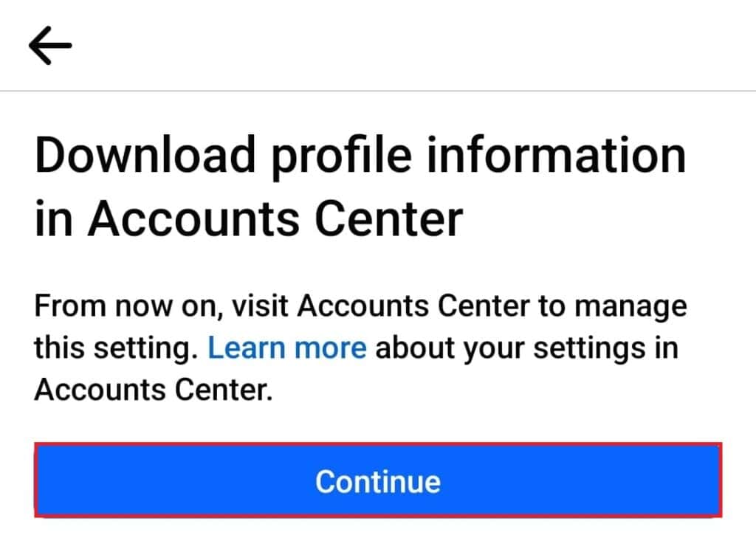The image size is (756, 552).
Task: Confirm by tapping Continue
Action: click(x=377, y=481)
